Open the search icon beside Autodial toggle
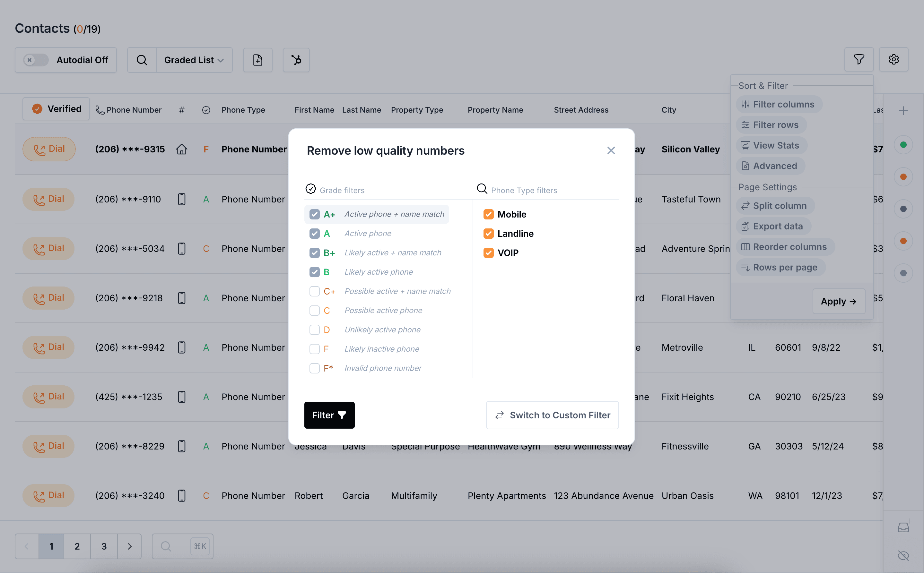 [x=141, y=60]
